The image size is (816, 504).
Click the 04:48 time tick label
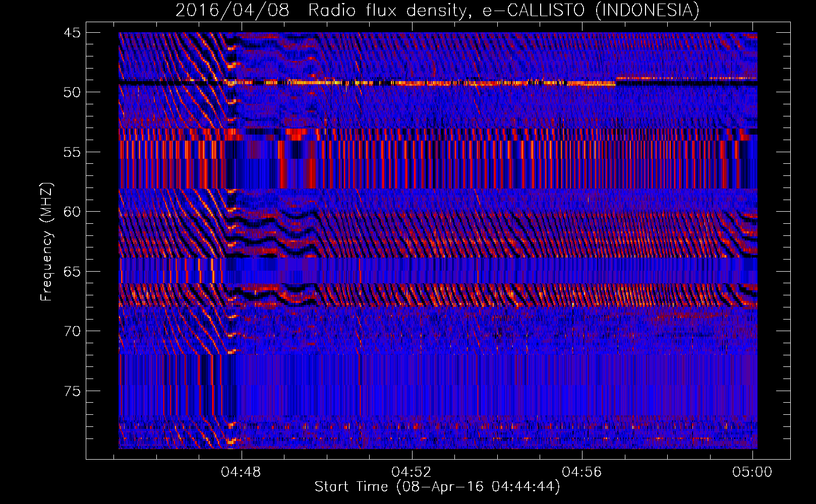point(241,472)
